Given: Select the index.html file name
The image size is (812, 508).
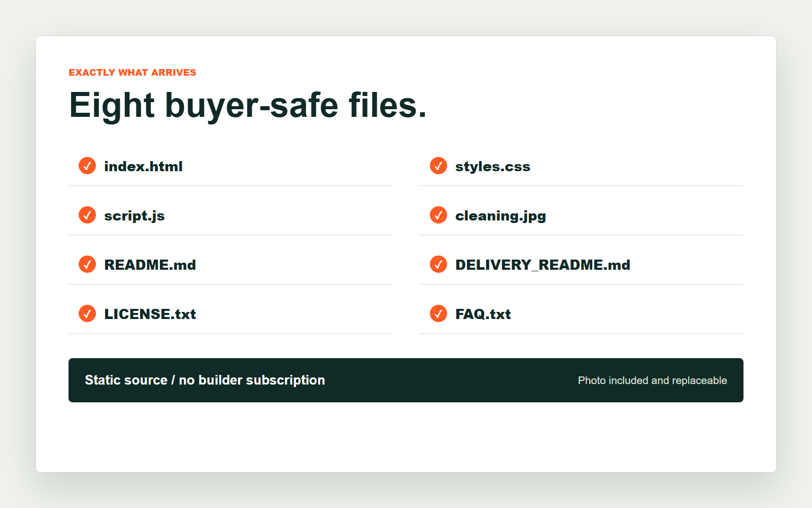Looking at the screenshot, I should 143,166.
